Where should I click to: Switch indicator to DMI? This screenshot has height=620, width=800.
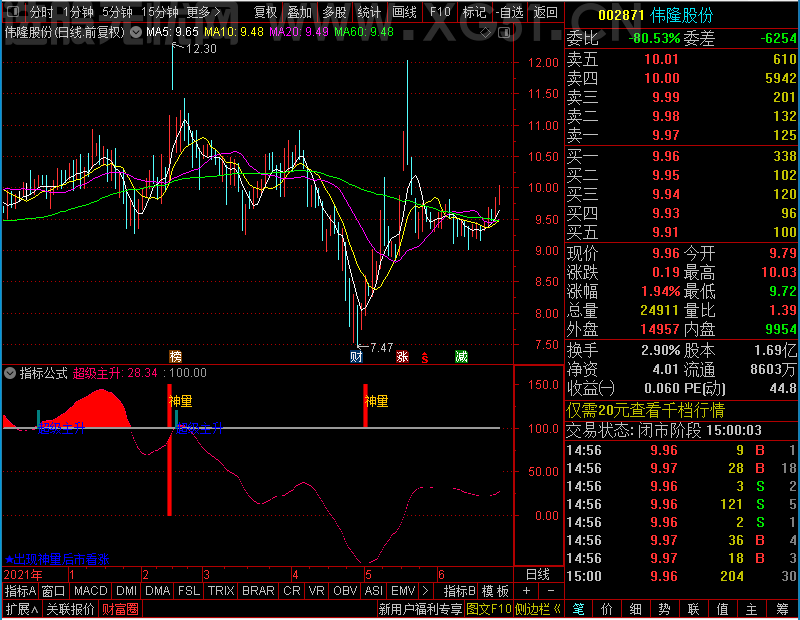(127, 591)
